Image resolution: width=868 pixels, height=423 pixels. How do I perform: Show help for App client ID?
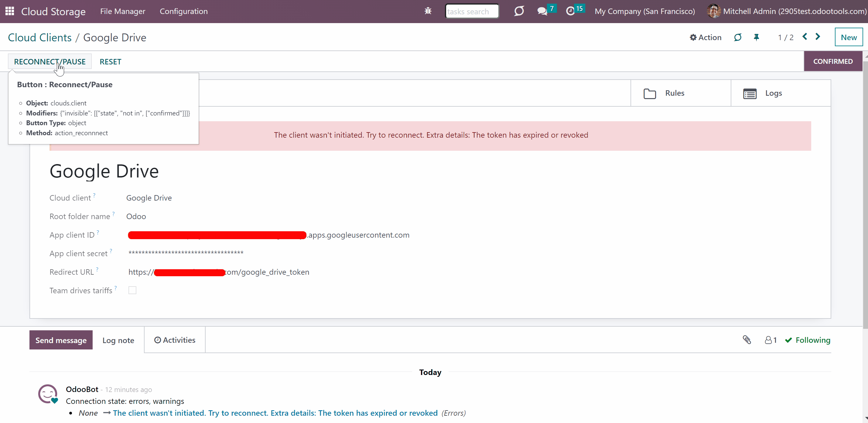click(x=98, y=232)
